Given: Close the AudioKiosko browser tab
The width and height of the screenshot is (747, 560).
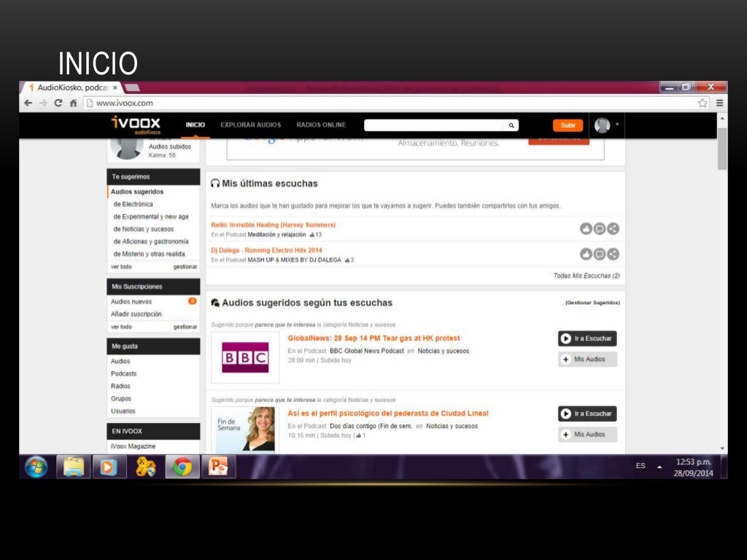Looking at the screenshot, I should [x=115, y=87].
